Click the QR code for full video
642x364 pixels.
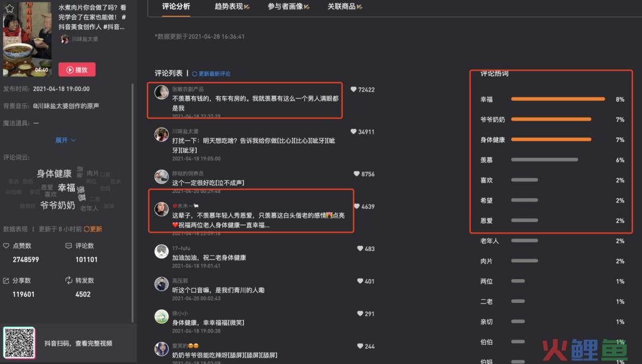click(19, 343)
